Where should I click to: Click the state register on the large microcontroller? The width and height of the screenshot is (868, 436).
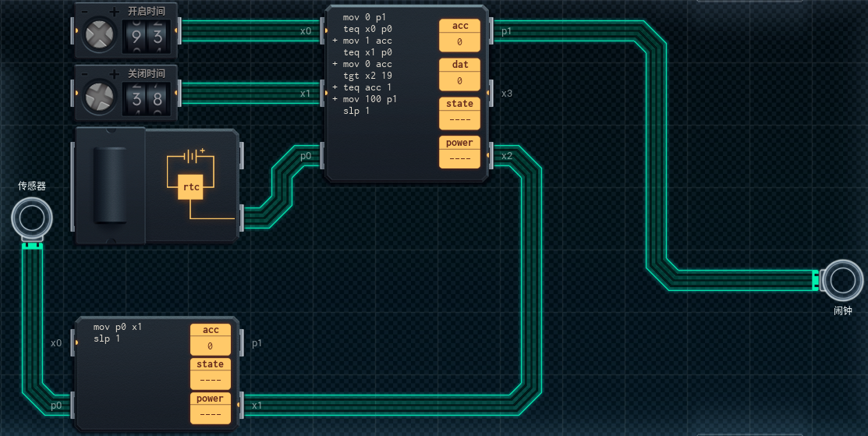point(460,113)
